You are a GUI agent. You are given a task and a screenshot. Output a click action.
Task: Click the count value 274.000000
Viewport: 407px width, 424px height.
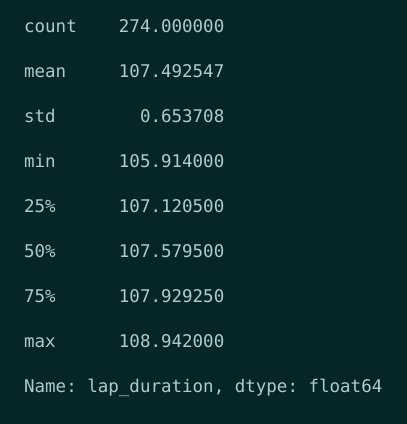coord(171,26)
